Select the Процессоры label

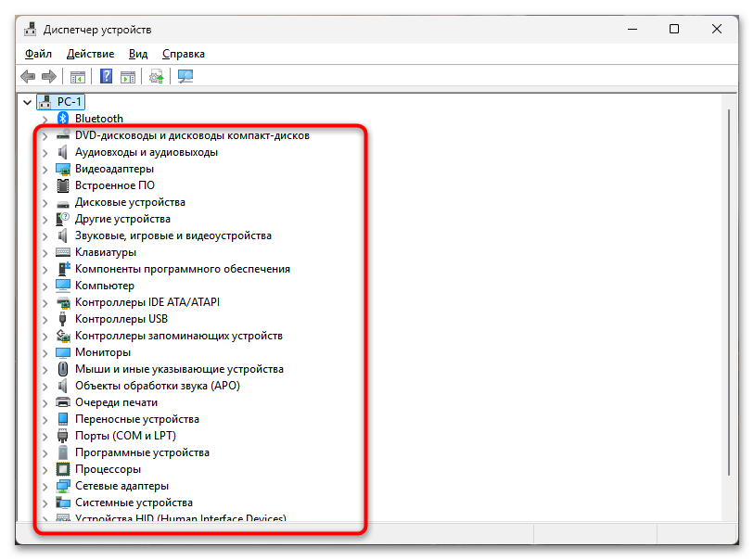click(108, 468)
